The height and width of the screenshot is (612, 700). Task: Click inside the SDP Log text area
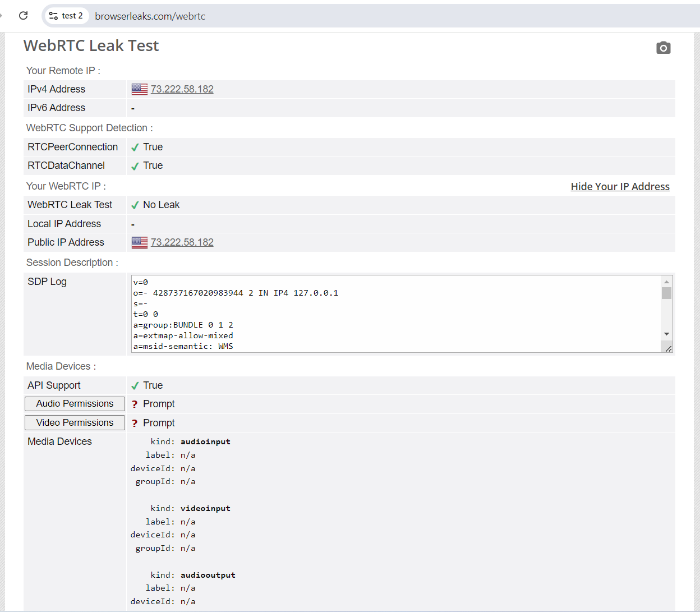[393, 314]
